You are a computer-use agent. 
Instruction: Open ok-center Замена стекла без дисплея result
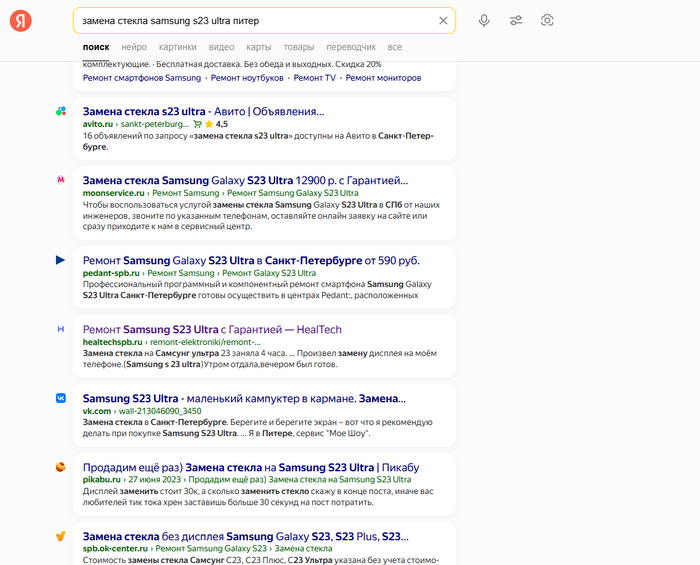point(246,536)
